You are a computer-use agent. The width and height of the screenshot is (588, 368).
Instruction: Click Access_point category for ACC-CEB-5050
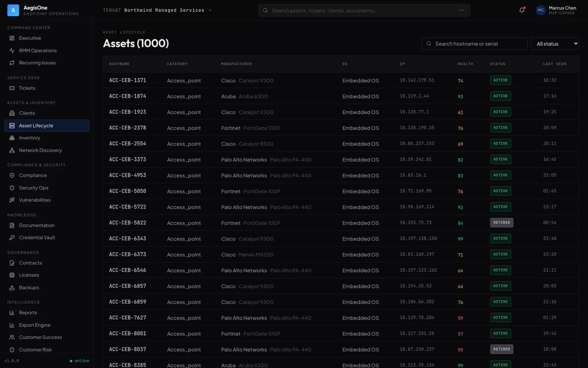pyautogui.click(x=184, y=191)
